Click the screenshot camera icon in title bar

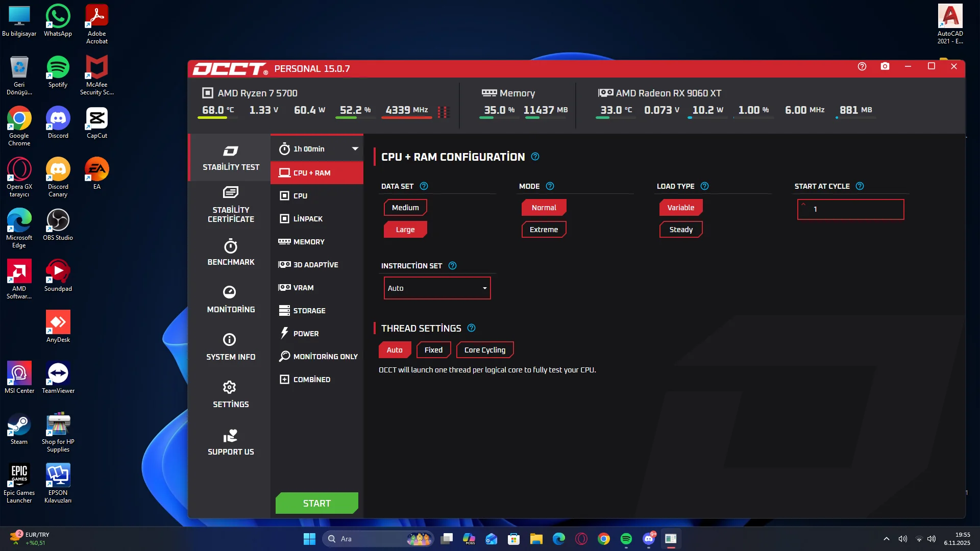tap(885, 66)
